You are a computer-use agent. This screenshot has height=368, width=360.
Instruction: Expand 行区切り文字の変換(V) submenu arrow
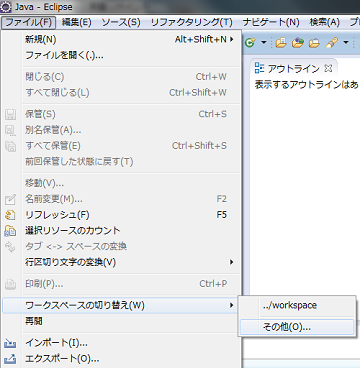[x=232, y=262]
